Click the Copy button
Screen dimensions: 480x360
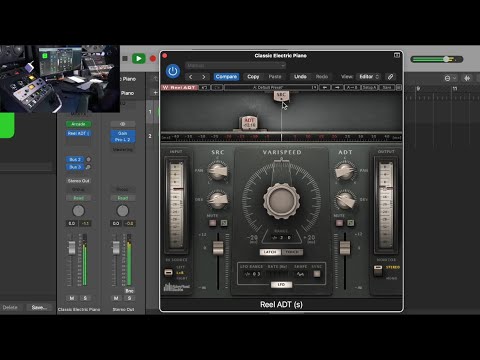point(253,77)
